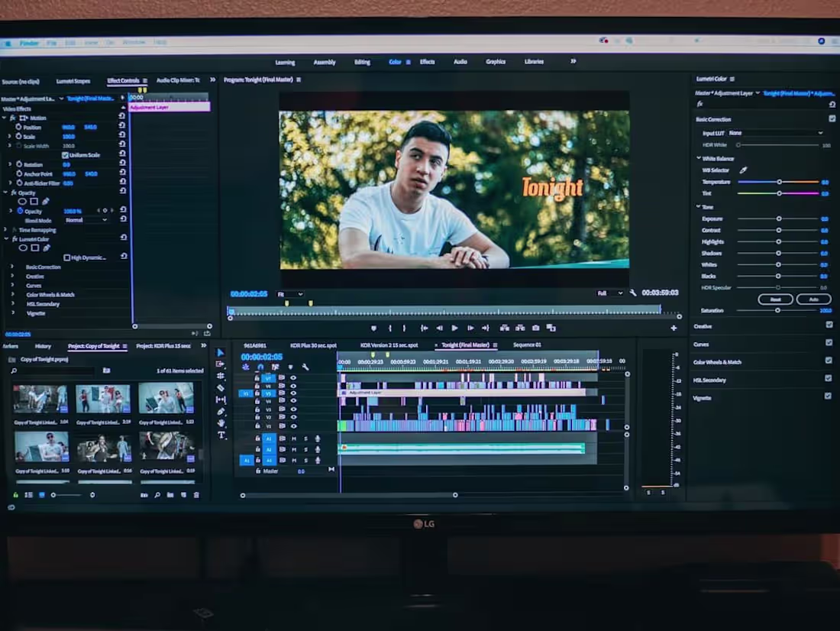Click the WB Selector eyedropper in Lumetri Color
This screenshot has width=840, height=631.
(x=742, y=170)
